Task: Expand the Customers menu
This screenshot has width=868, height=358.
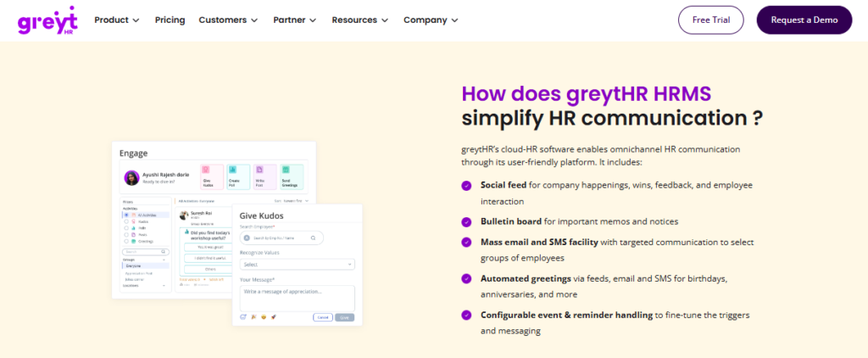Action: (228, 20)
